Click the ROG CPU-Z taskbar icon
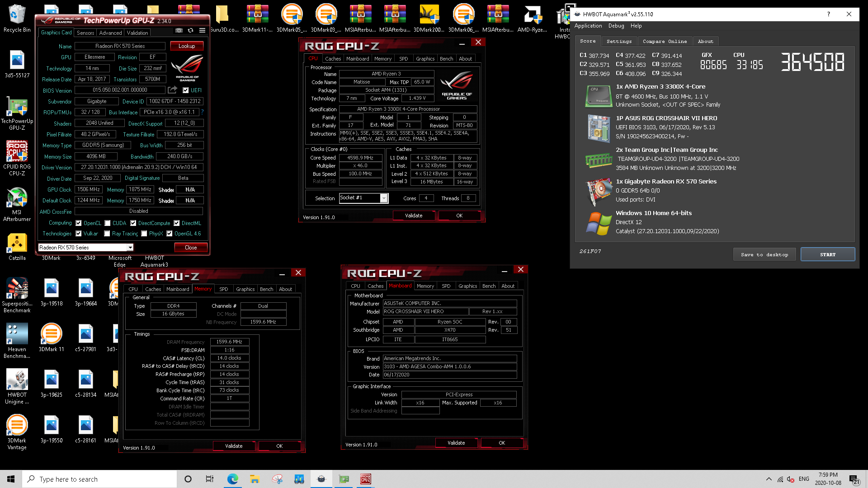 366,479
